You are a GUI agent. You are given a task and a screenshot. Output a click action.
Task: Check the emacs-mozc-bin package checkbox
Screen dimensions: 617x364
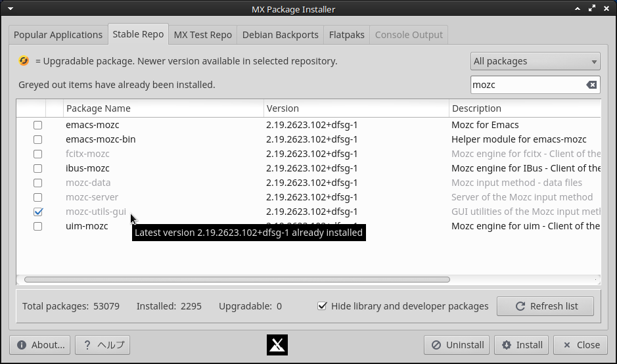37,140
